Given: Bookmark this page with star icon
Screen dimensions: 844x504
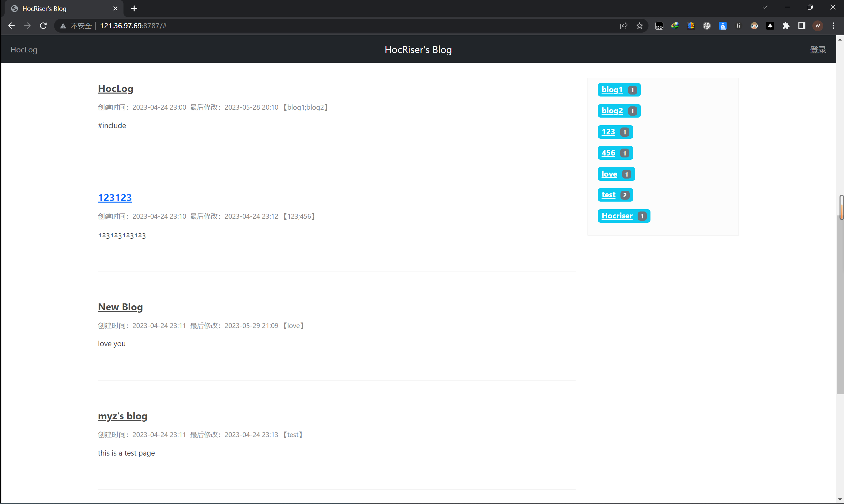Looking at the screenshot, I should [639, 26].
